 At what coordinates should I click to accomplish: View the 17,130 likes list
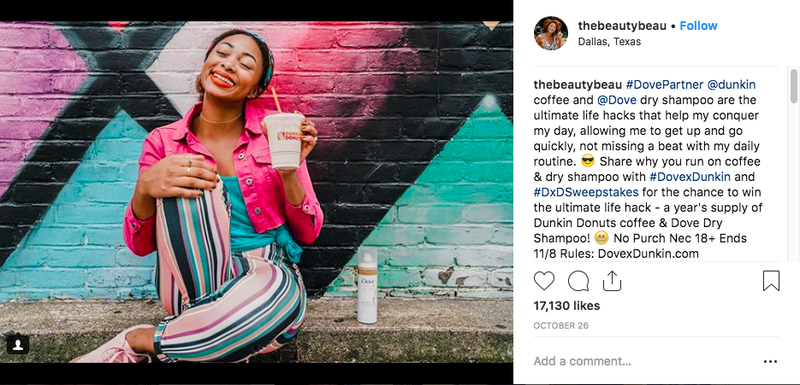point(567,306)
